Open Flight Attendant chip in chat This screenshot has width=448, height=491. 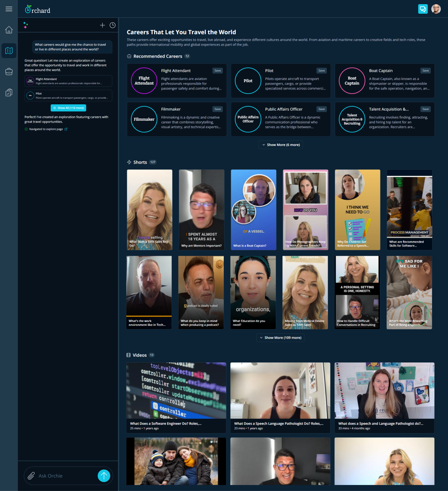[x=69, y=81]
